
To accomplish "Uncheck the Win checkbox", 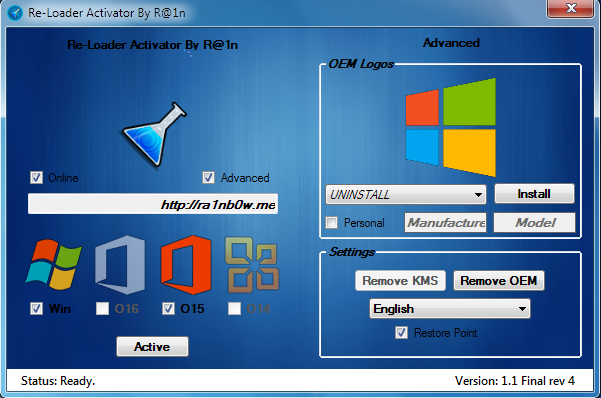I will coord(36,308).
